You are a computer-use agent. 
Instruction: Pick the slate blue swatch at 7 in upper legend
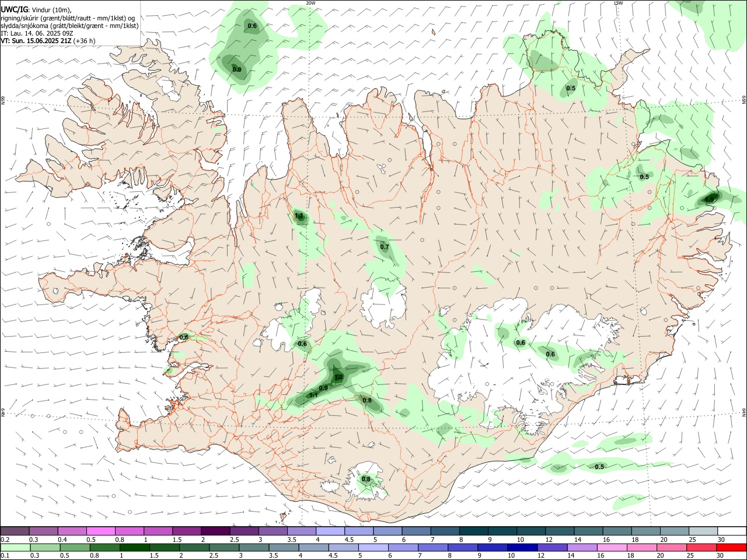pyautogui.click(x=445, y=531)
